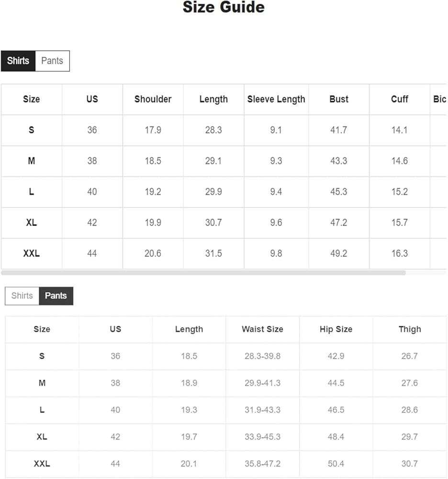Image resolution: width=448 pixels, height=479 pixels.
Task: Click the Hip Size column header
Action: (x=336, y=329)
